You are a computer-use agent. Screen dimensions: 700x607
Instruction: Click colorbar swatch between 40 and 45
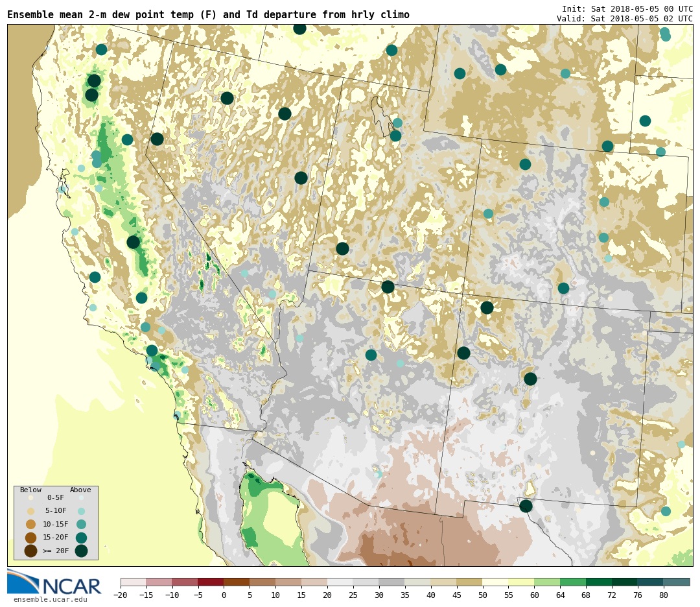click(x=444, y=582)
